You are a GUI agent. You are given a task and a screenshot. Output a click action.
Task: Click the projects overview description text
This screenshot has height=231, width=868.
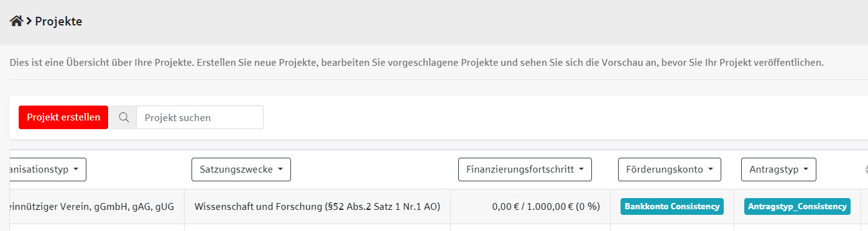pos(417,63)
